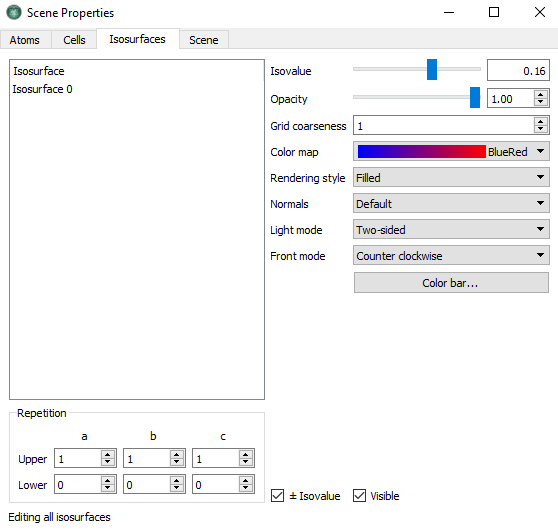Open the Scene tab
The height and width of the screenshot is (531, 558).
[x=204, y=40]
